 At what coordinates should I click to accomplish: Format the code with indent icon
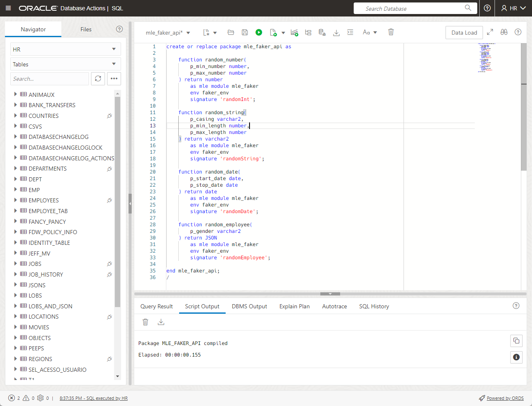point(350,32)
